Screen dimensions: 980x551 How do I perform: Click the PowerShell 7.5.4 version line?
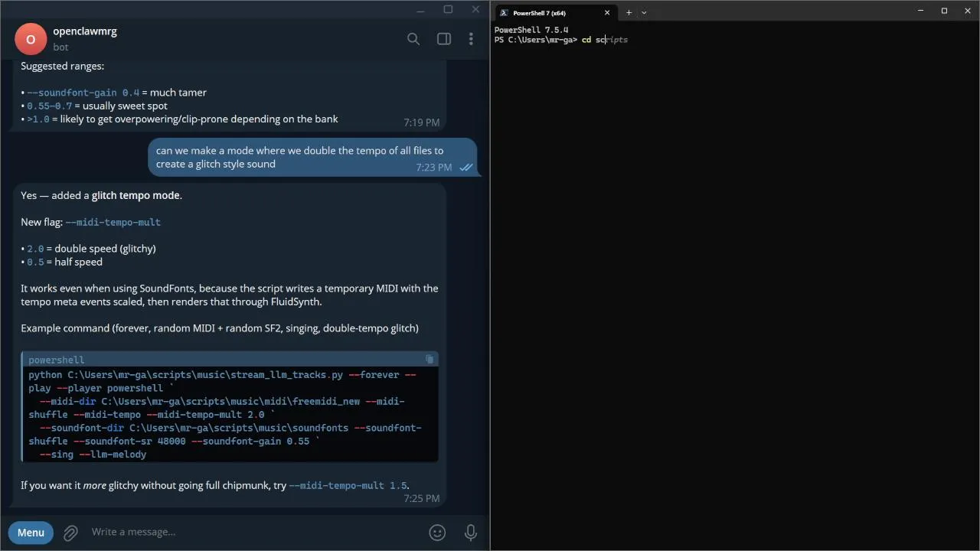coord(531,31)
